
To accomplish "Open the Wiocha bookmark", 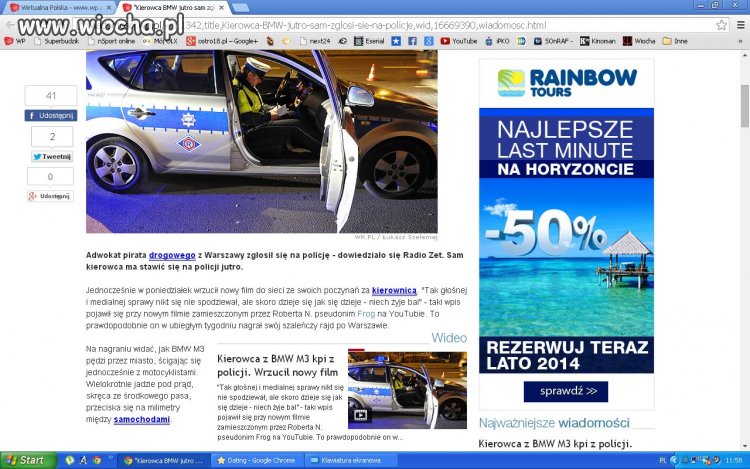I will coord(639,41).
